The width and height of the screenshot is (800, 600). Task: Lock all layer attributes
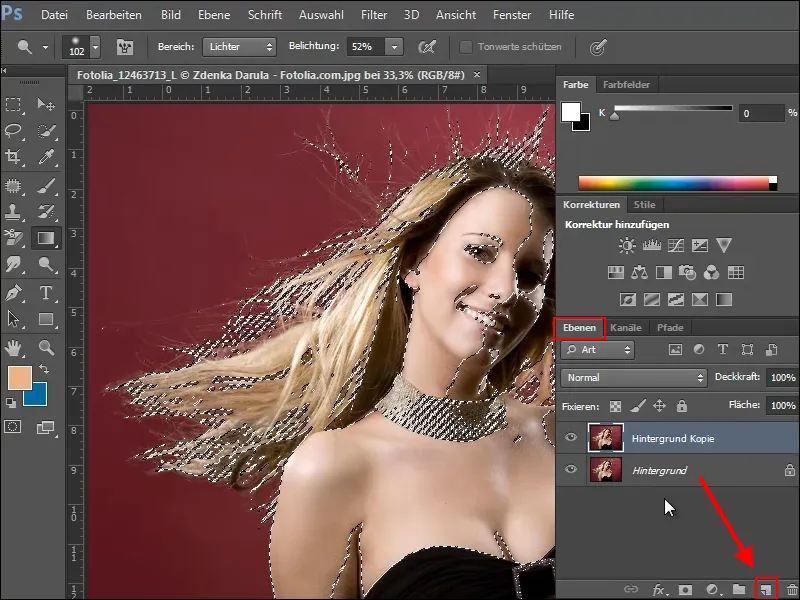tap(682, 406)
